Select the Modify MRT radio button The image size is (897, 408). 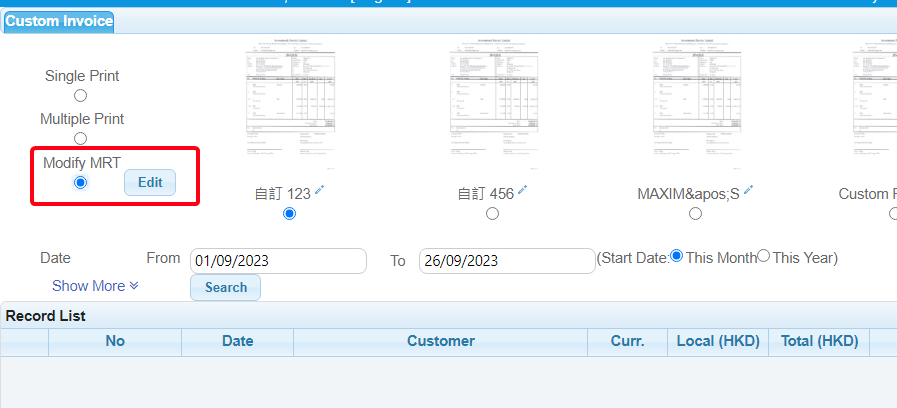[x=81, y=182]
